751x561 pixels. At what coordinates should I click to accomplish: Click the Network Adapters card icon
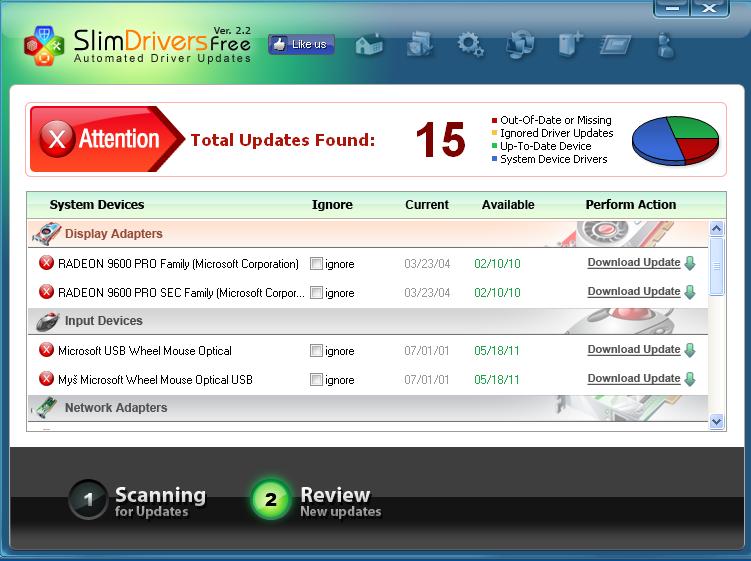46,408
